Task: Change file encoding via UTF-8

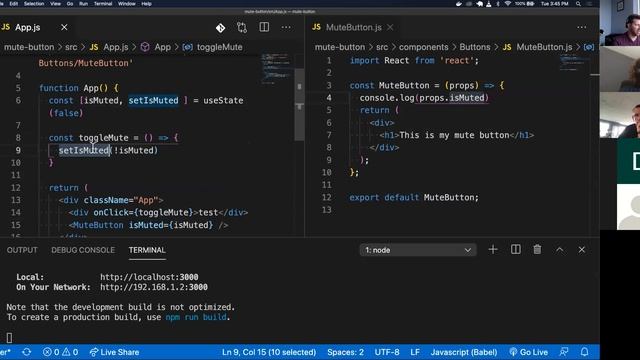Action: pos(387,352)
